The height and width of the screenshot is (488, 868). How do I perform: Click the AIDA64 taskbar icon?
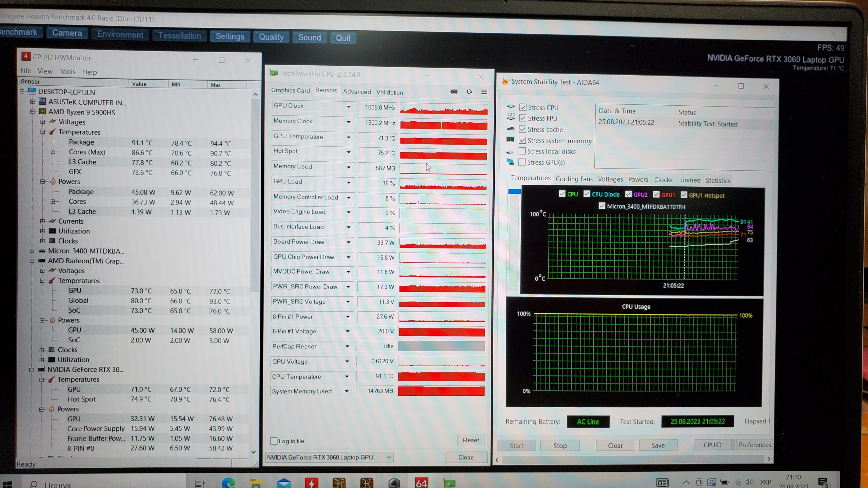coord(421,483)
